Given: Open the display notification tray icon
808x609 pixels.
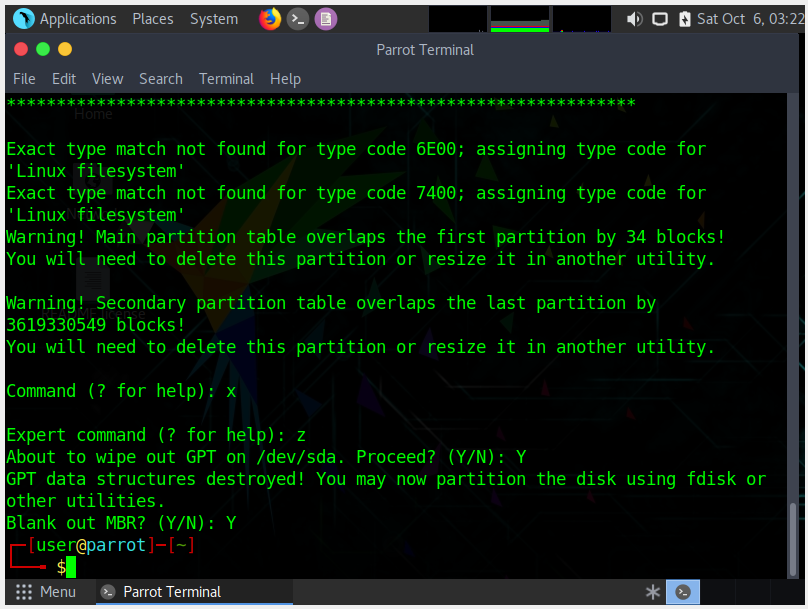Looking at the screenshot, I should [660, 19].
